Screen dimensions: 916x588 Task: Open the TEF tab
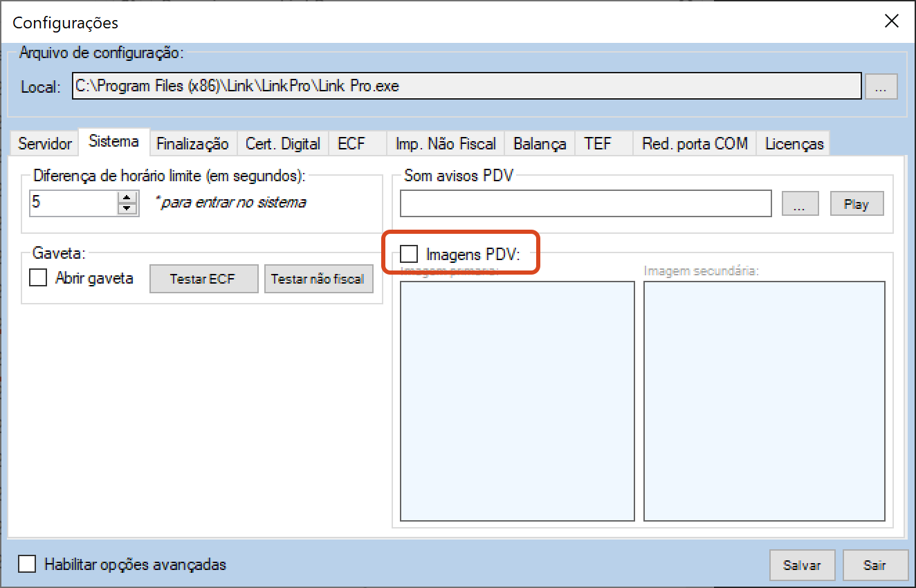point(598,144)
